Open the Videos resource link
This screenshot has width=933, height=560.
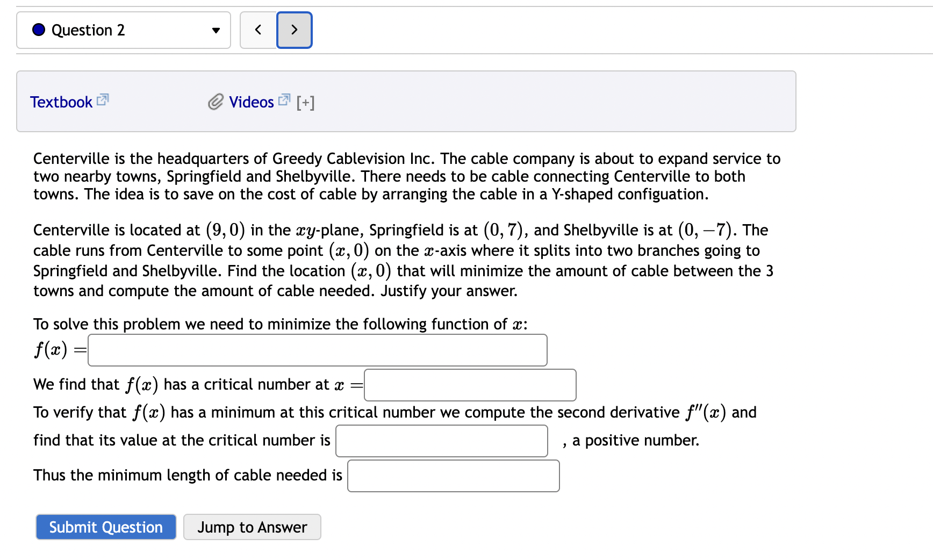251,102
